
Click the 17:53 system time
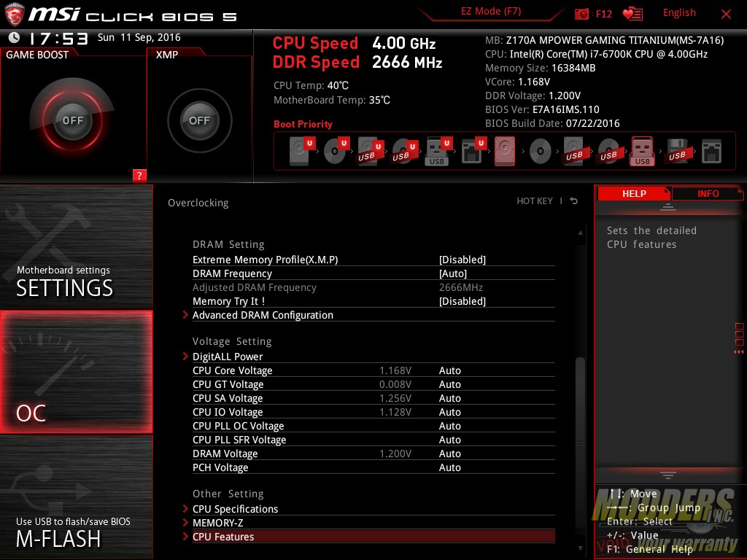point(58,38)
